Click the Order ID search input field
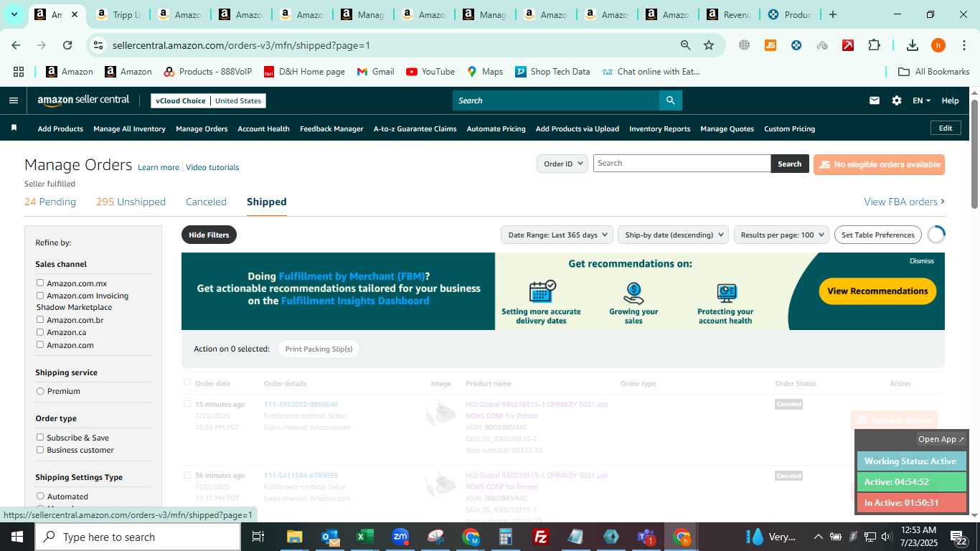 point(682,163)
